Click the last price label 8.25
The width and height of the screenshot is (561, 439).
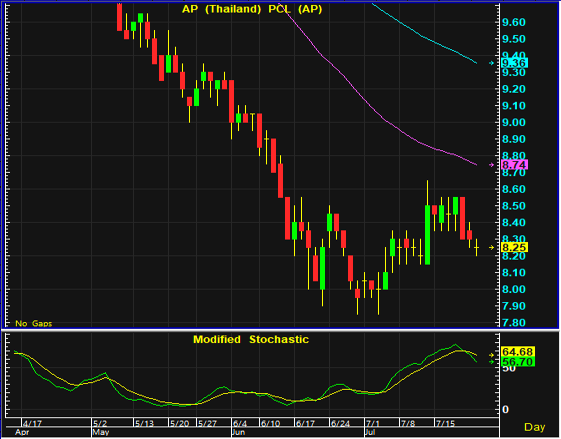pos(514,247)
